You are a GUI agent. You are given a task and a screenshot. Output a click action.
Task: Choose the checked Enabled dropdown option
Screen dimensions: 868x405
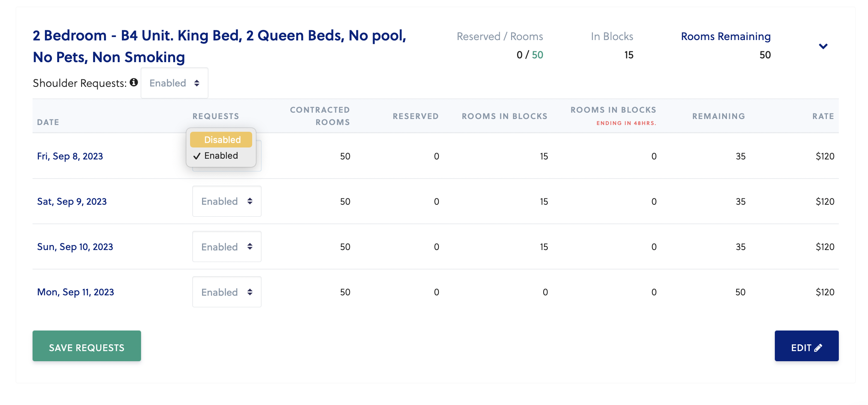(221, 156)
